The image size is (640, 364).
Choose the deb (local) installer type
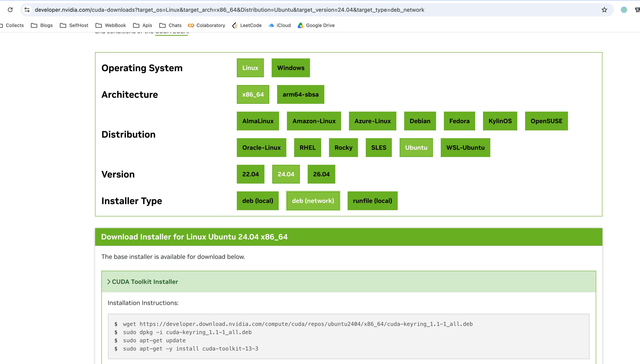coord(258,201)
